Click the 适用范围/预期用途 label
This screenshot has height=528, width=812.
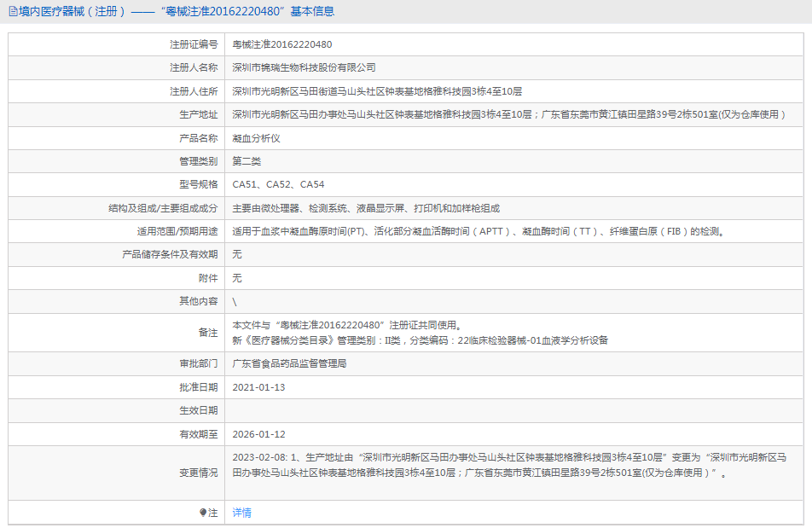(177, 231)
